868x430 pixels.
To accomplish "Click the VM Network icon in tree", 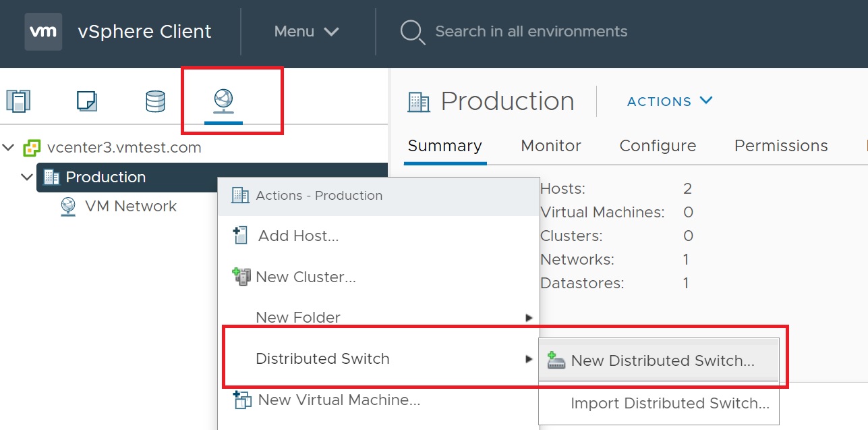I will 68,207.
